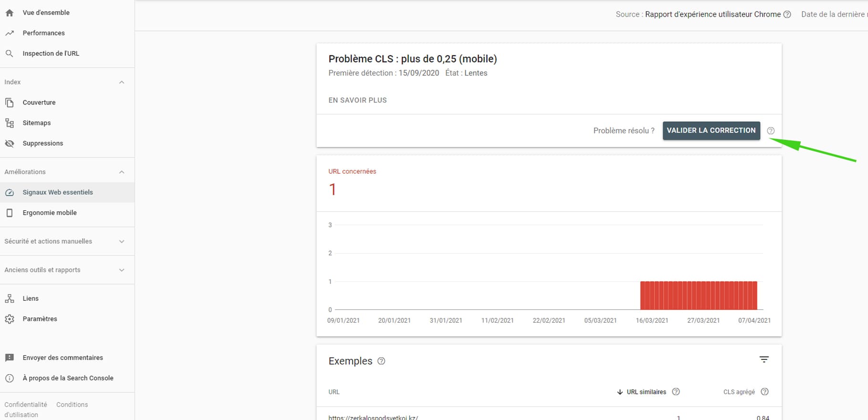Select the URL concernées metric card
The height and width of the screenshot is (420, 868).
(x=352, y=183)
